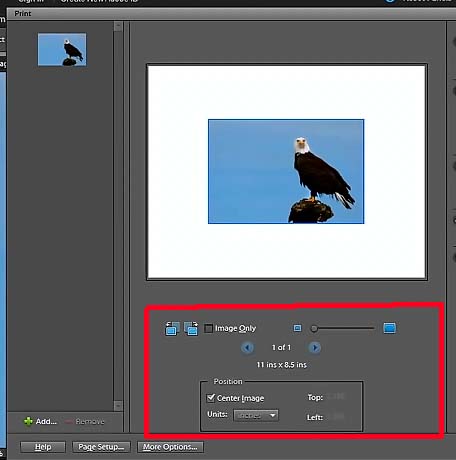Rotate image 90 degrees right
Image resolution: width=456 pixels, height=460 pixels.
tap(191, 328)
